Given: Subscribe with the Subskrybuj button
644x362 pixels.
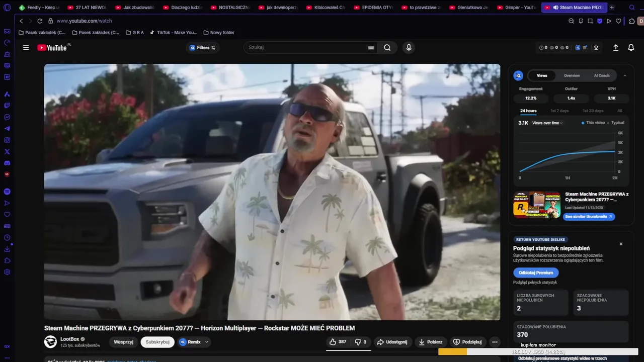Looking at the screenshot, I should point(157,342).
